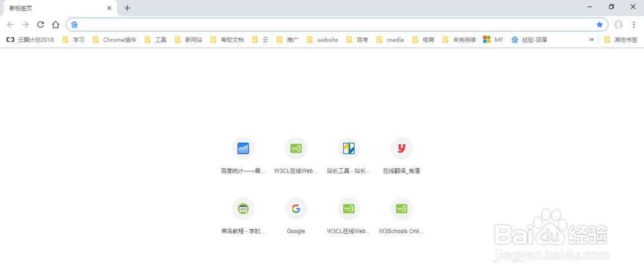Viewport: 644px width, 277px height.
Task: Open 站长工具 shortcut tile
Action: (x=348, y=156)
